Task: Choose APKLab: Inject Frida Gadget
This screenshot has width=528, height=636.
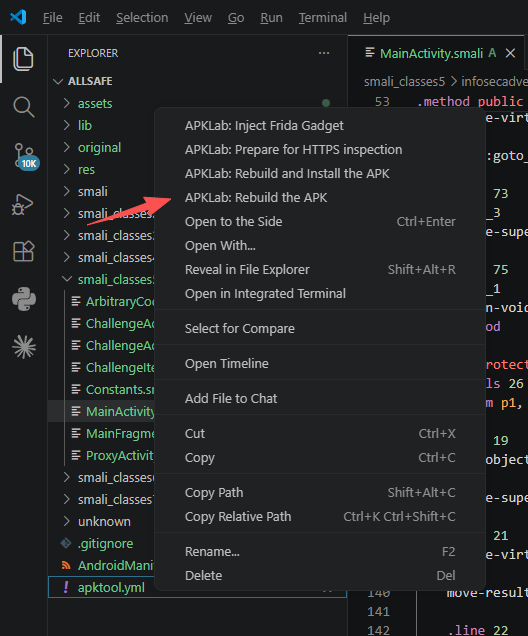Action: [x=320, y=126]
